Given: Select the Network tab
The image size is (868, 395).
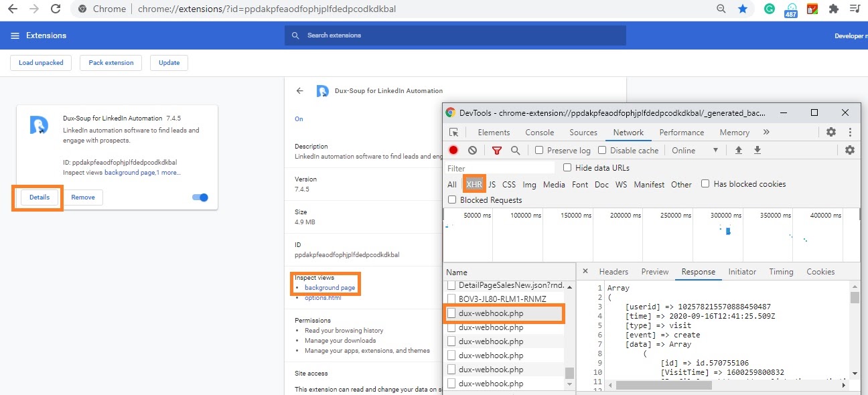Looking at the screenshot, I should (628, 133).
